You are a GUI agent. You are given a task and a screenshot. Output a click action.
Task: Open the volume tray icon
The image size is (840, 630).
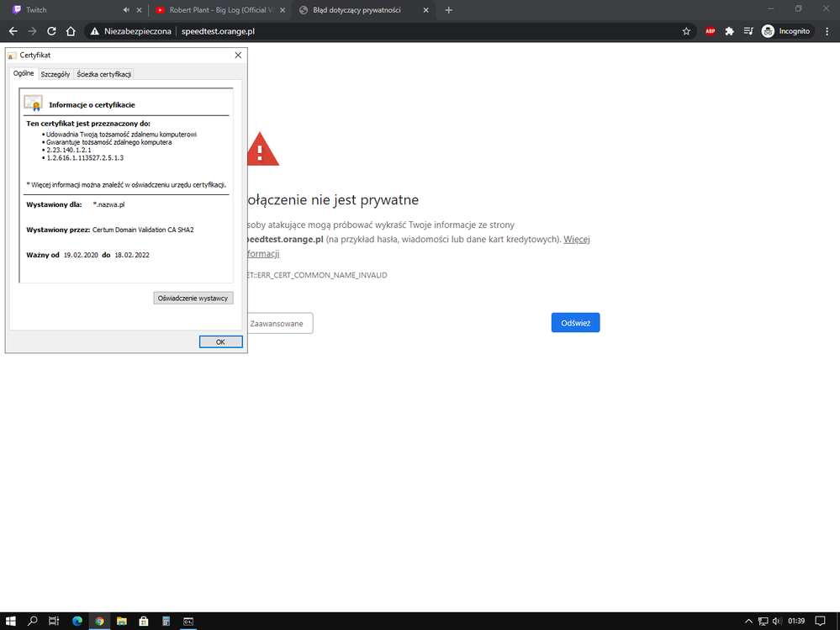click(777, 621)
